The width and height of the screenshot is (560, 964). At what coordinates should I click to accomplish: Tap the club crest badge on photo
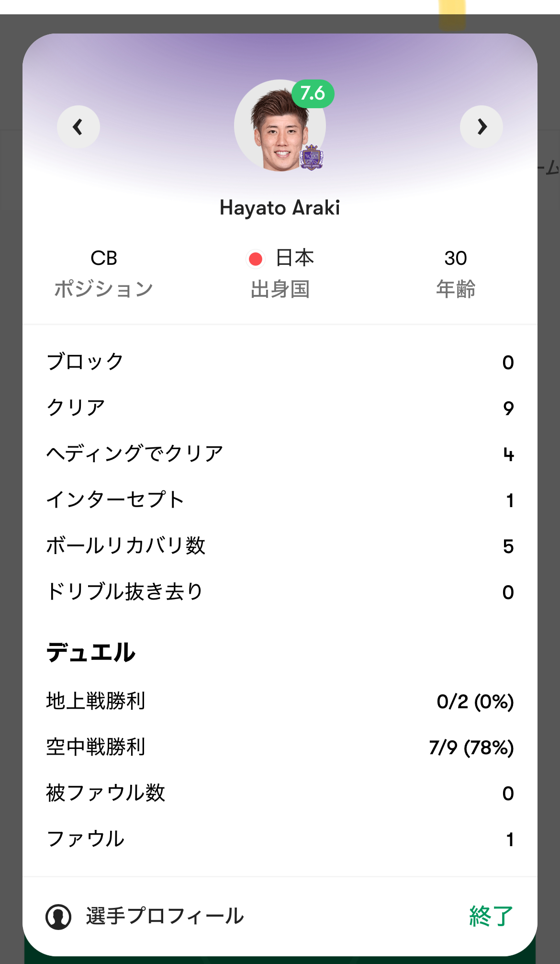[x=312, y=157]
